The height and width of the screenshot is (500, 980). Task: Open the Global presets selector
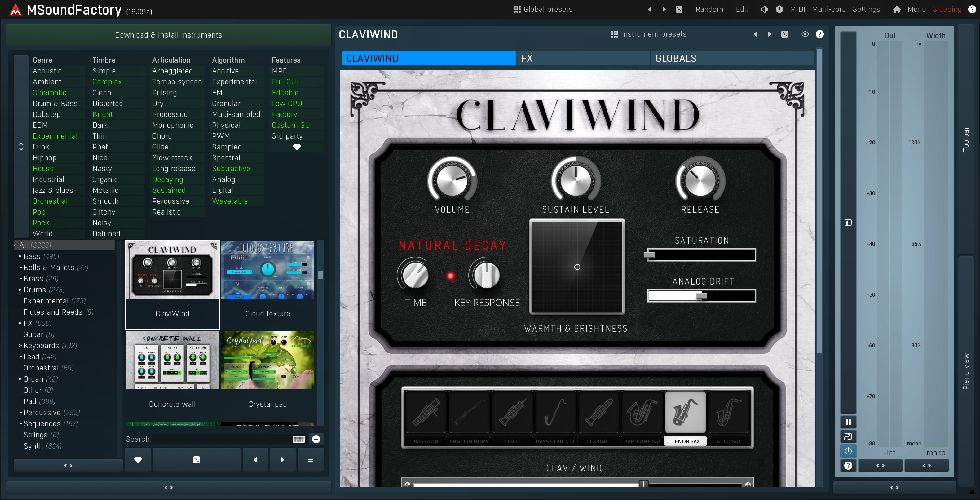point(543,10)
